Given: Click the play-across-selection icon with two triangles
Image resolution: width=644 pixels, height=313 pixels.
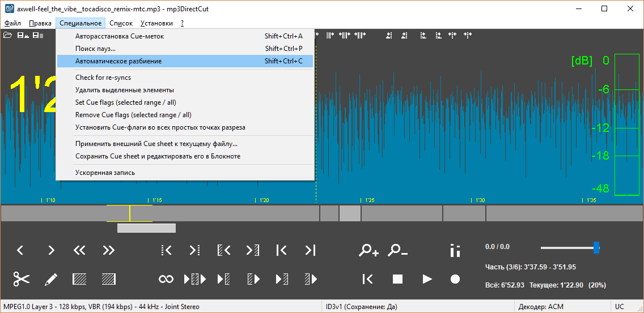Looking at the screenshot, I should coord(195,280).
